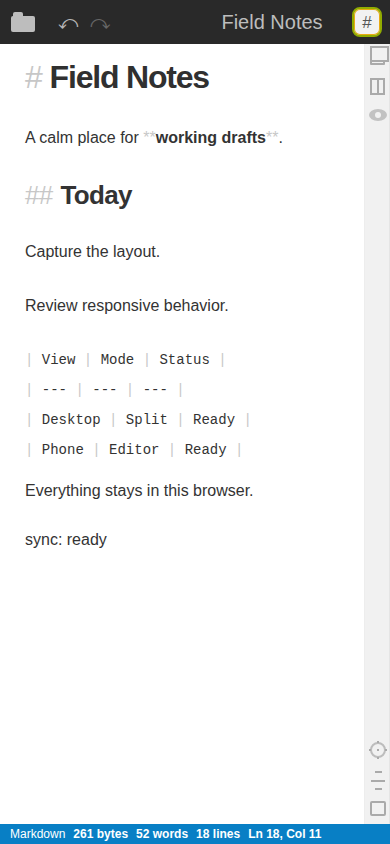Place cursor in the Field Notes heading
The image size is (390, 844).
(x=129, y=78)
